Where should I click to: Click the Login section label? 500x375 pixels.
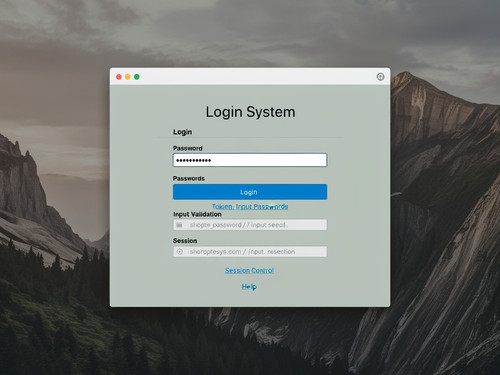(x=182, y=132)
